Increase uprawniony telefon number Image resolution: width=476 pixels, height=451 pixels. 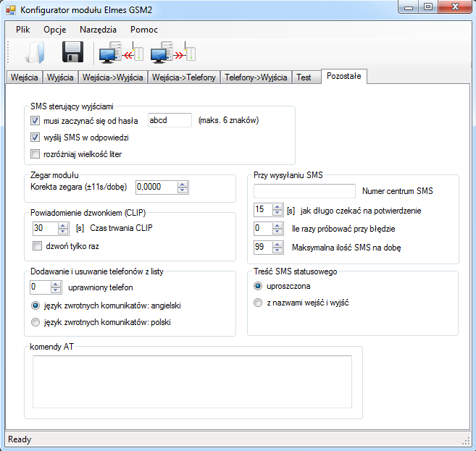tap(56, 284)
